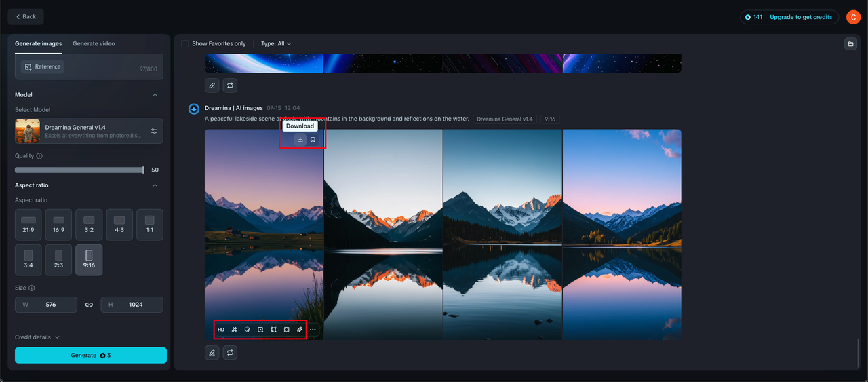Open the inpaint brush tool
Screen dimensions: 868x382
(x=248, y=330)
